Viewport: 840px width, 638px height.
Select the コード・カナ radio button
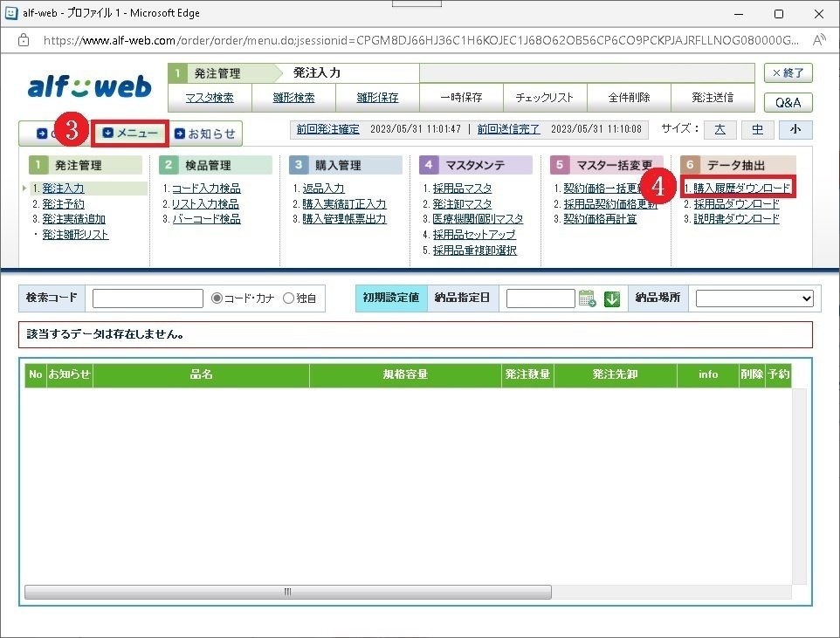[x=217, y=298]
